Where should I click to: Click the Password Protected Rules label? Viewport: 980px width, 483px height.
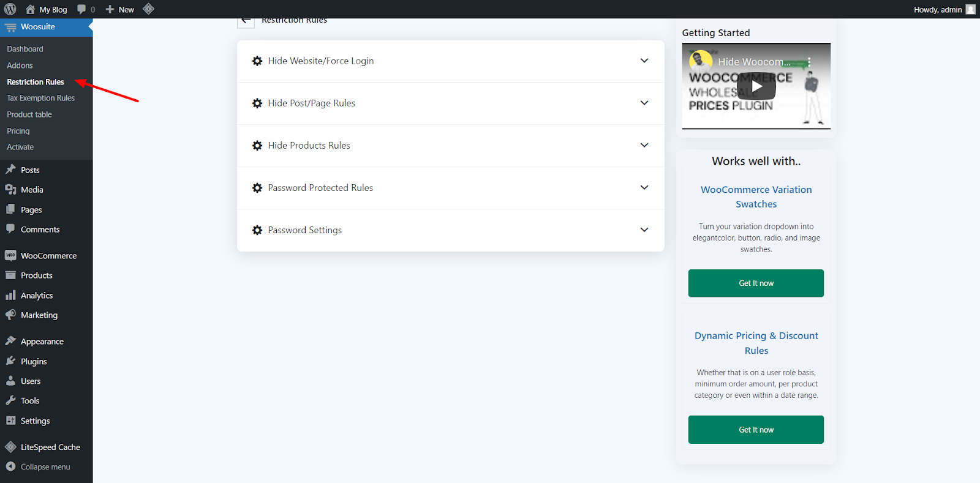point(320,187)
